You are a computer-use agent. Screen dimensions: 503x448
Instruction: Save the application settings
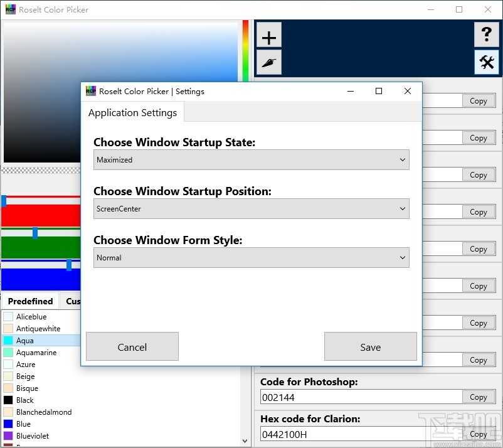(x=370, y=346)
